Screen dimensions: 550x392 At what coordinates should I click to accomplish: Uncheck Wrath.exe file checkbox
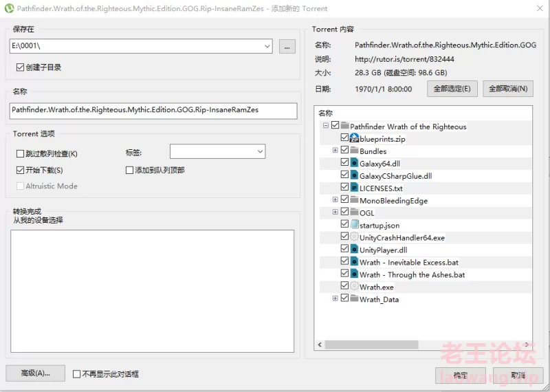pos(344,286)
